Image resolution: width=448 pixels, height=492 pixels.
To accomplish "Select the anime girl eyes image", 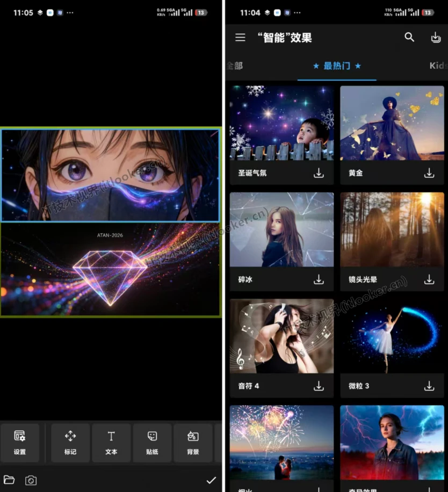I will coord(110,175).
